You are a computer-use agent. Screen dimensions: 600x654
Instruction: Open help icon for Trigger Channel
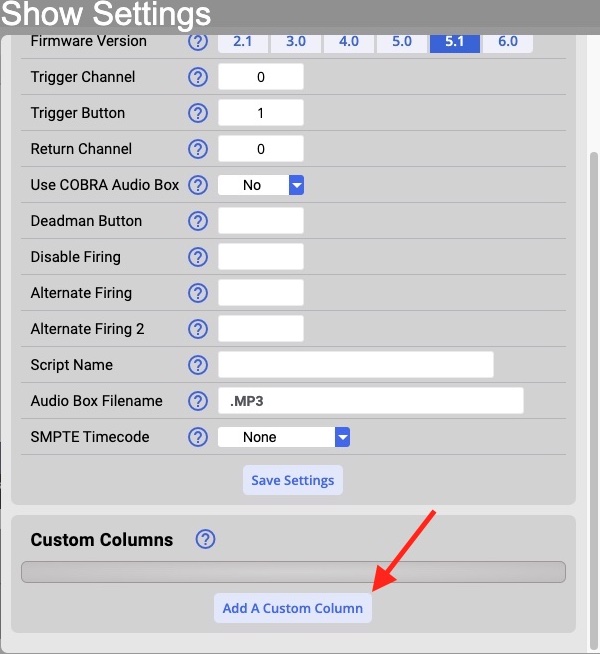click(198, 77)
